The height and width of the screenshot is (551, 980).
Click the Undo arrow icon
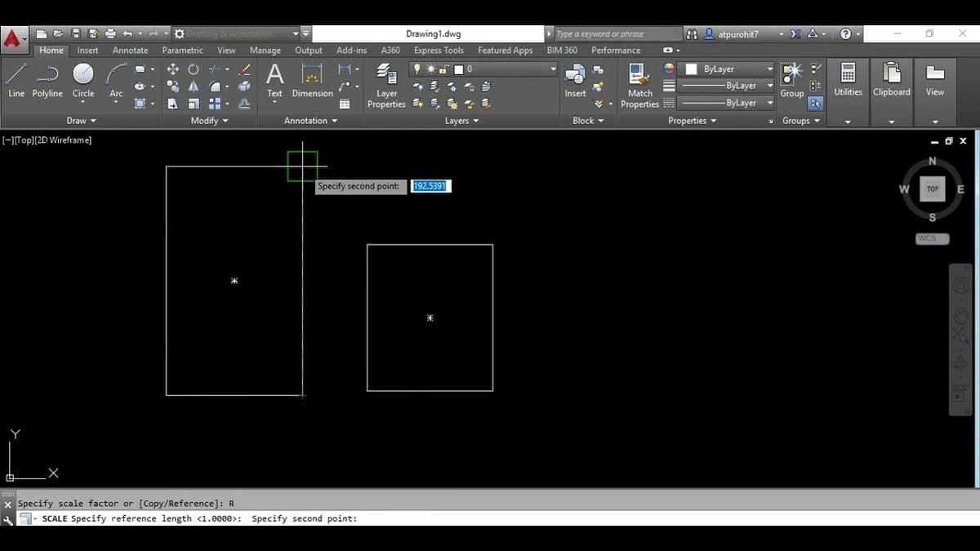click(x=127, y=33)
